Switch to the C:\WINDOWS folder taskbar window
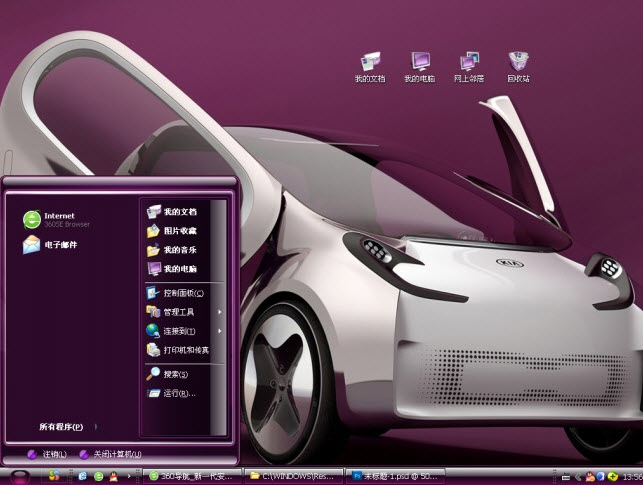Image resolution: width=643 pixels, height=485 pixels. point(293,475)
